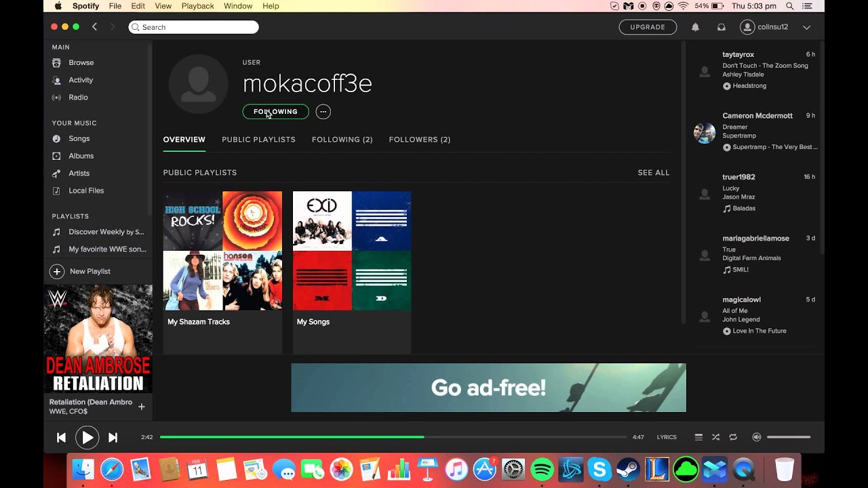Image resolution: width=868 pixels, height=488 pixels.
Task: Open the Apple menu
Action: tap(58, 6)
